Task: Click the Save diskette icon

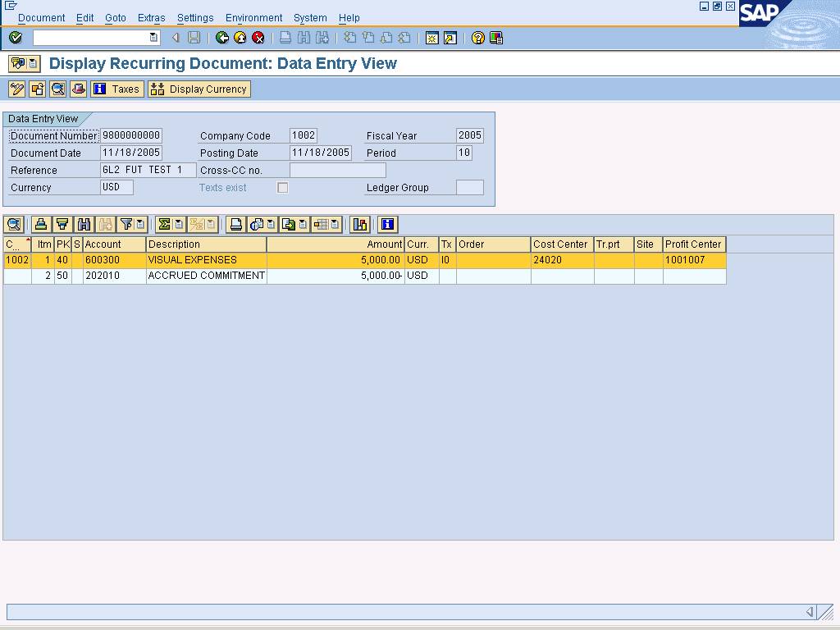Action: click(x=194, y=38)
